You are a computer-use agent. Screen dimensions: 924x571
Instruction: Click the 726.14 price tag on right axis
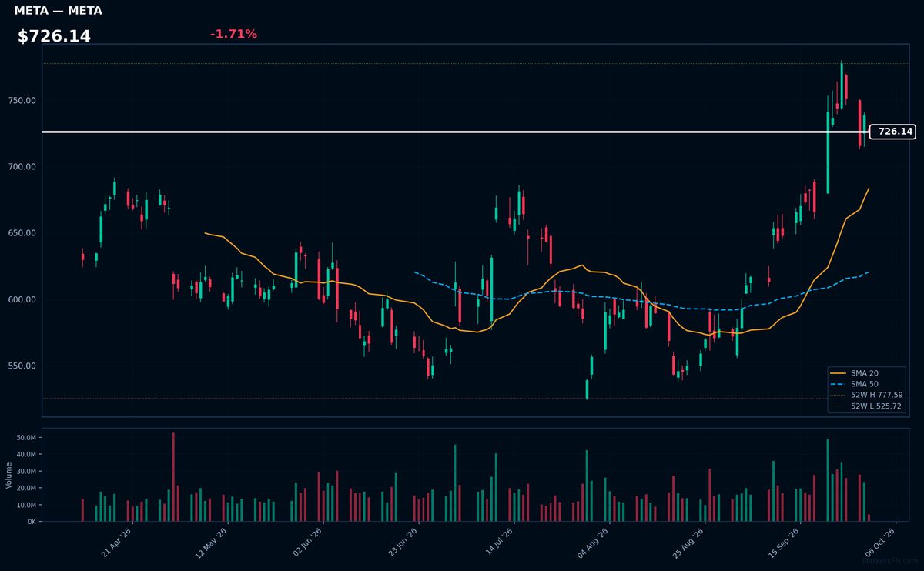point(892,132)
